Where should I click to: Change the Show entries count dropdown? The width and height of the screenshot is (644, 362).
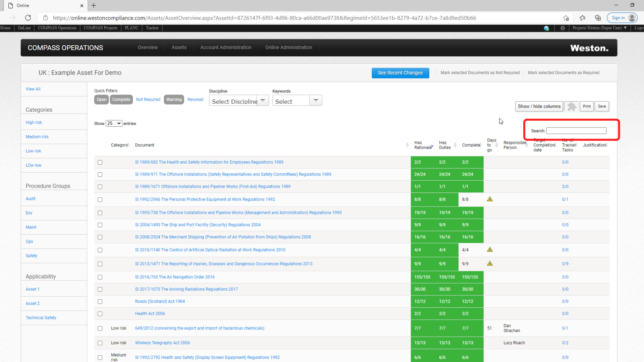point(114,123)
